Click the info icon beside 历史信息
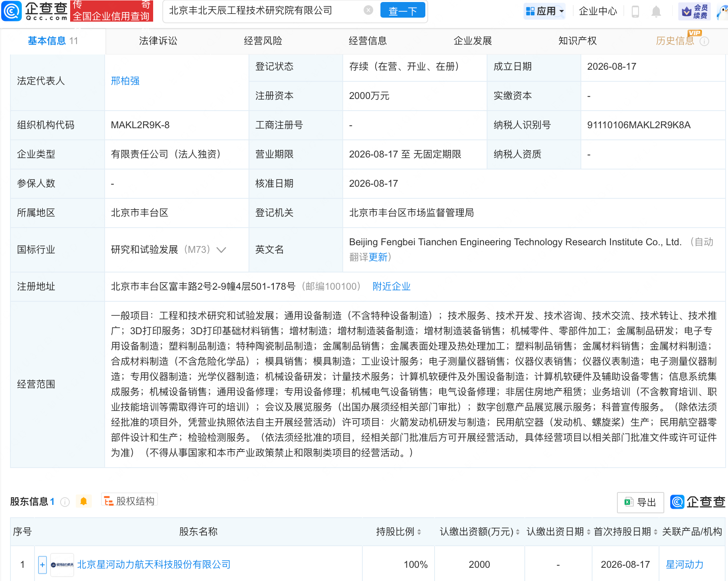Viewport: 728px width, 581px height. click(704, 41)
